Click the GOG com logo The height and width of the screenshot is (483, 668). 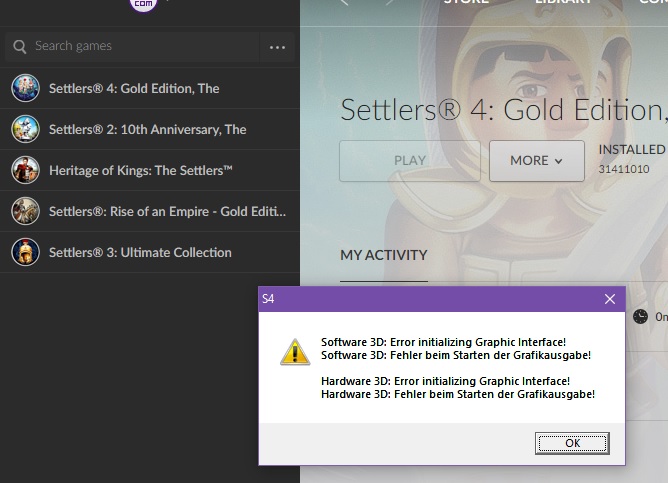144,4
